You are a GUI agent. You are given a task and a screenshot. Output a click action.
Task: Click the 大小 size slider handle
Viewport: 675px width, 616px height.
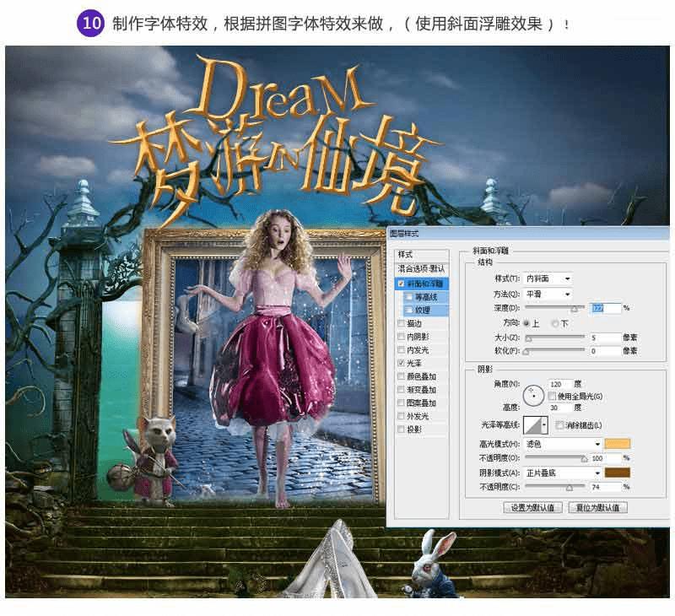[529, 338]
